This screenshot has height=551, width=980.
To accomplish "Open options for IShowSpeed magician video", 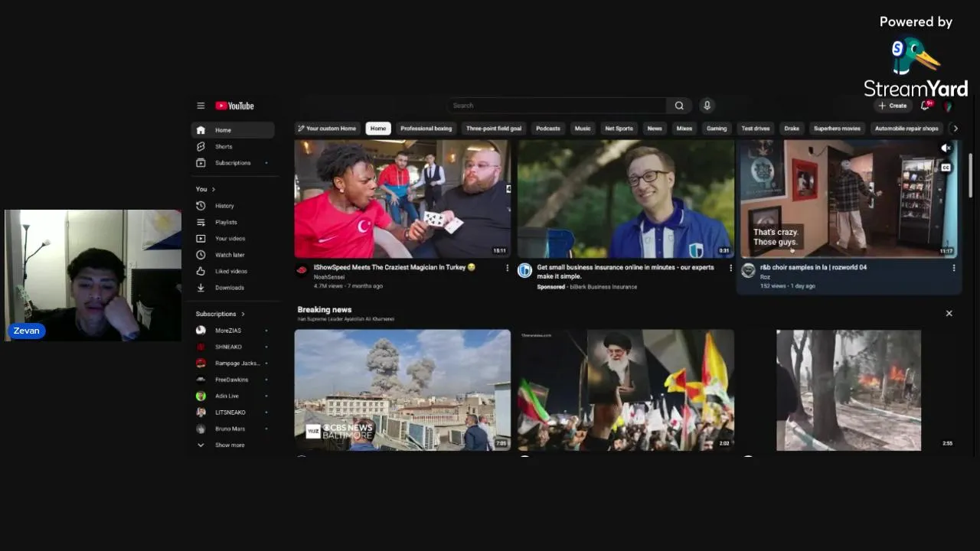I will 507,268.
